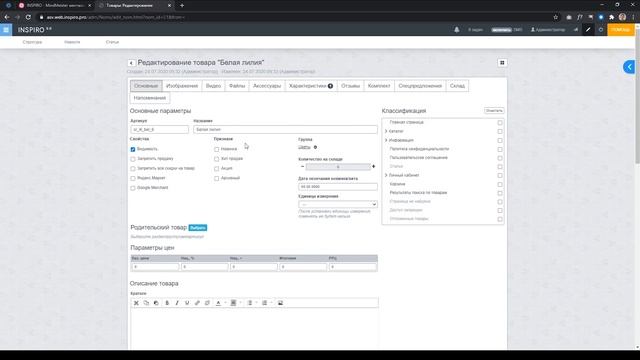Click the Paste icon in editor toolbar

pyautogui.click(x=156, y=303)
